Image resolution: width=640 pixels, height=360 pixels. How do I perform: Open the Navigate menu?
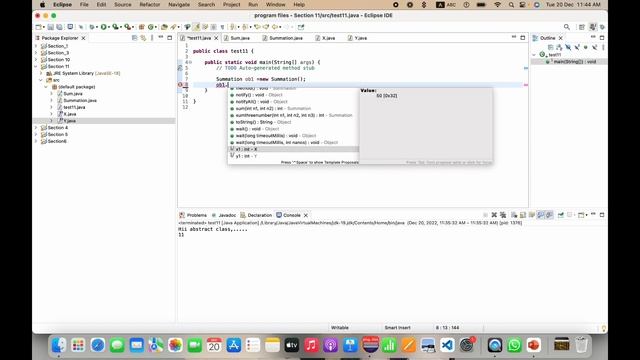tap(179, 4)
